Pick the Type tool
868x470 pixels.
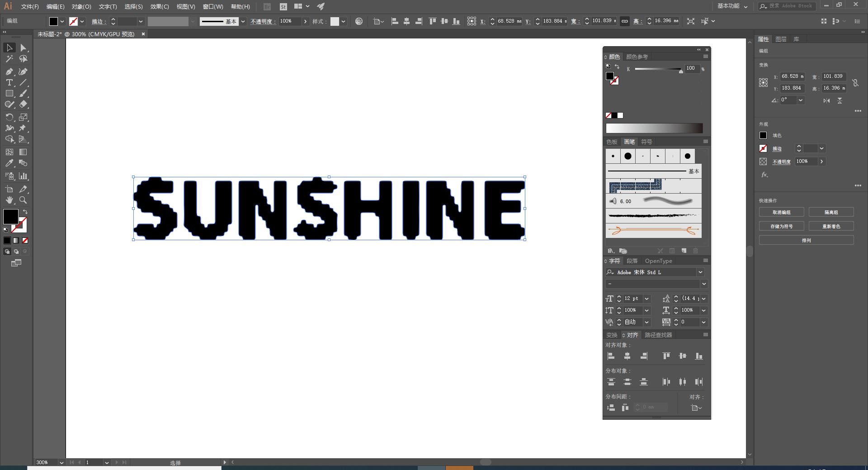(9, 82)
